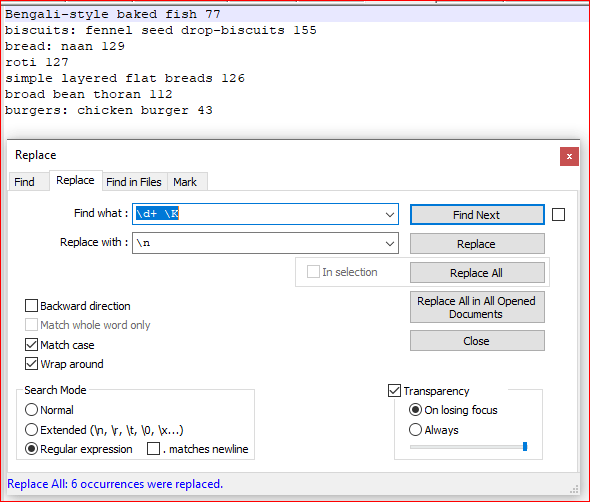This screenshot has width=590, height=502.
Task: Select Regular expression search mode
Action: click(x=31, y=449)
